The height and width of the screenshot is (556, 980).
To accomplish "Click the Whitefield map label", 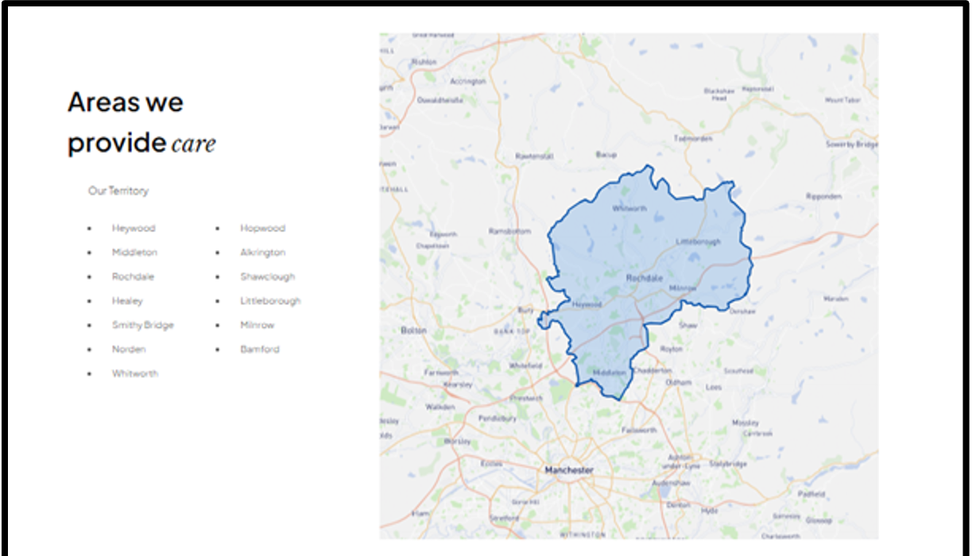I will pos(525,366).
